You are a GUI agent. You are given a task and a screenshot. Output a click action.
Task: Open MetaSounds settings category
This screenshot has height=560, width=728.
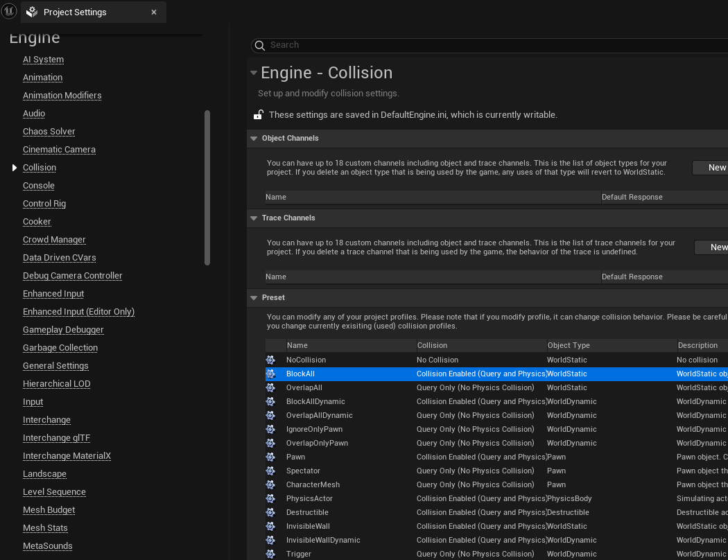pyautogui.click(x=47, y=546)
